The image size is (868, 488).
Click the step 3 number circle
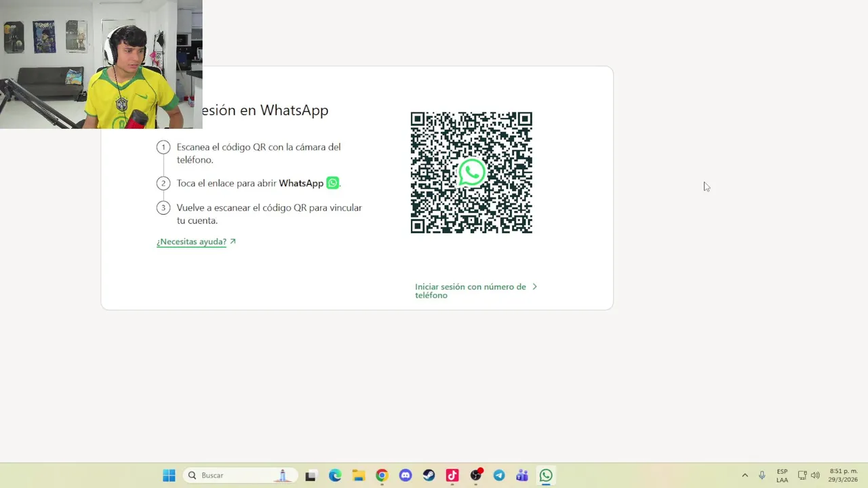[x=163, y=207]
